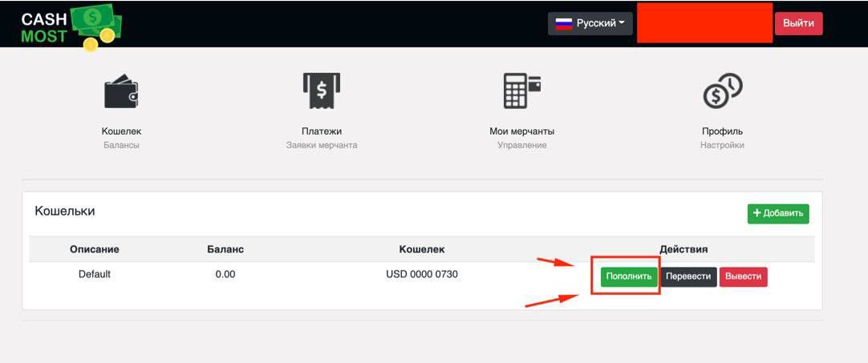This screenshot has width=868, height=363.
Task: Go to Кошелек menu label
Action: tap(121, 131)
